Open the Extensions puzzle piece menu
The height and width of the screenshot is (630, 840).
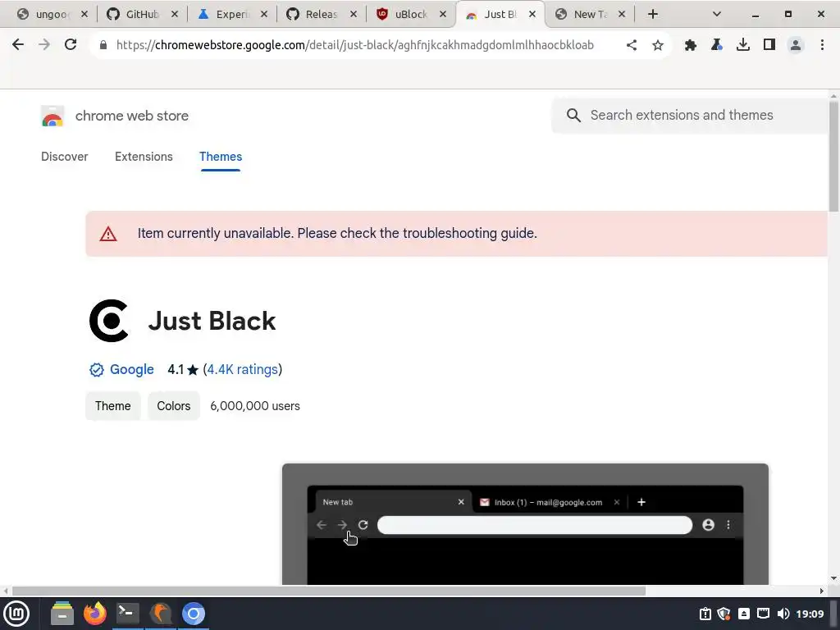tap(691, 45)
